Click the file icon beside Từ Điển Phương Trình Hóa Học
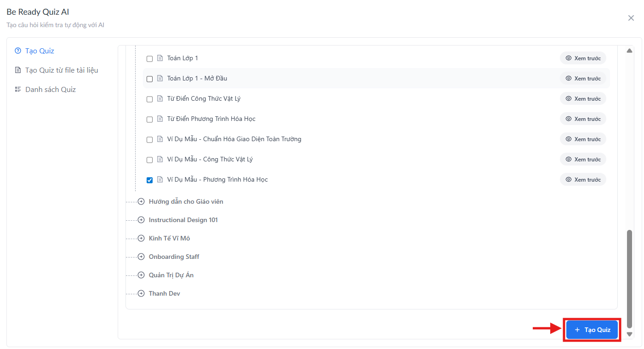This screenshot has height=349, width=644. 160,119
